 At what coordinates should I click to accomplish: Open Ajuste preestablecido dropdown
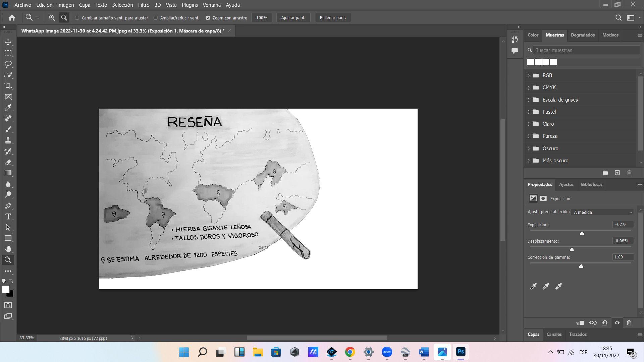[602, 212]
